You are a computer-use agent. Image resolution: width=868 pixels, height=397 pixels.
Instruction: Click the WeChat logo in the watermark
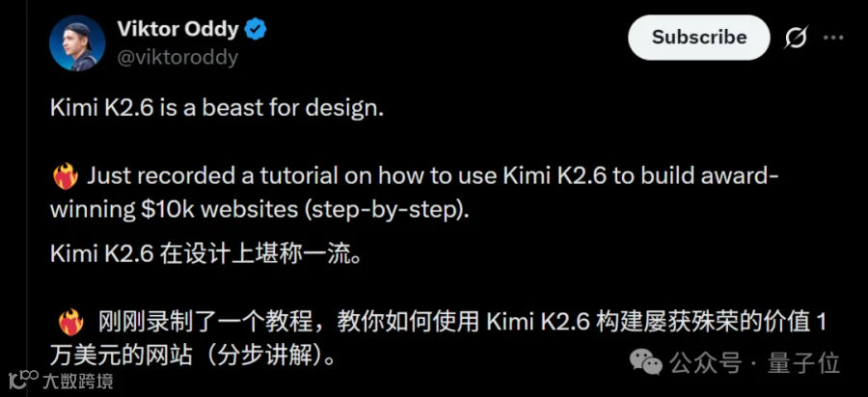coord(645,361)
